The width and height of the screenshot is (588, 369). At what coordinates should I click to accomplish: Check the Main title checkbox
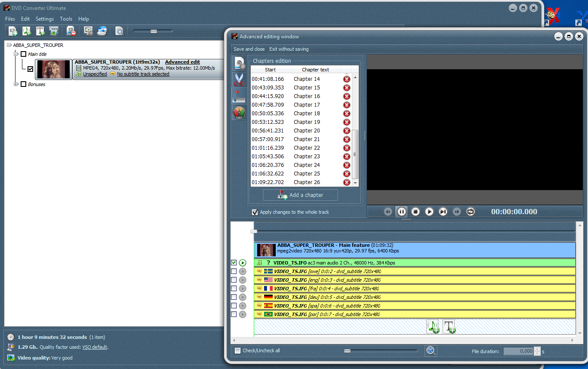tap(23, 54)
